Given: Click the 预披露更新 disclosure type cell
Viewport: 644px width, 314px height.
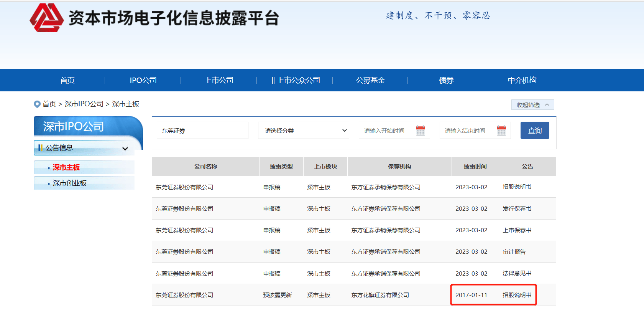Looking at the screenshot, I should tap(278, 295).
